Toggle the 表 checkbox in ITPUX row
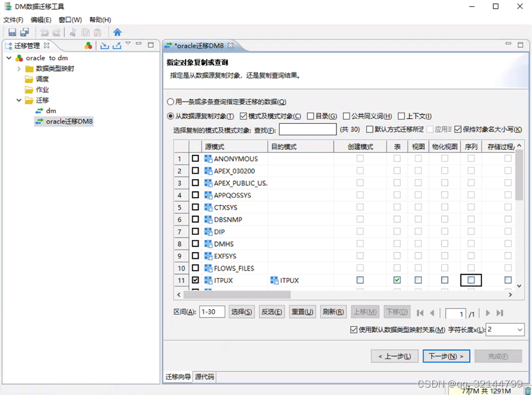The height and width of the screenshot is (395, 532). [x=397, y=280]
